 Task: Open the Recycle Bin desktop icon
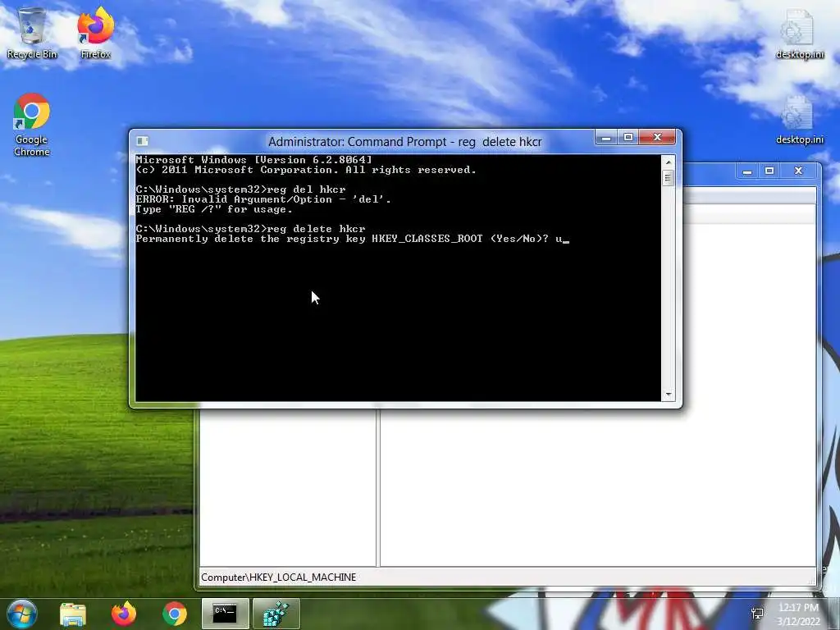point(32,33)
